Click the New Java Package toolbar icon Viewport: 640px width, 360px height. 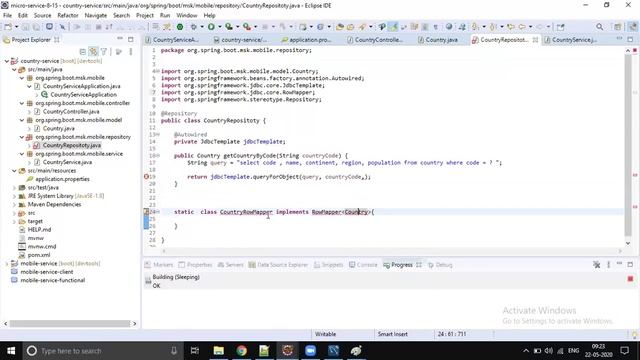click(x=302, y=27)
